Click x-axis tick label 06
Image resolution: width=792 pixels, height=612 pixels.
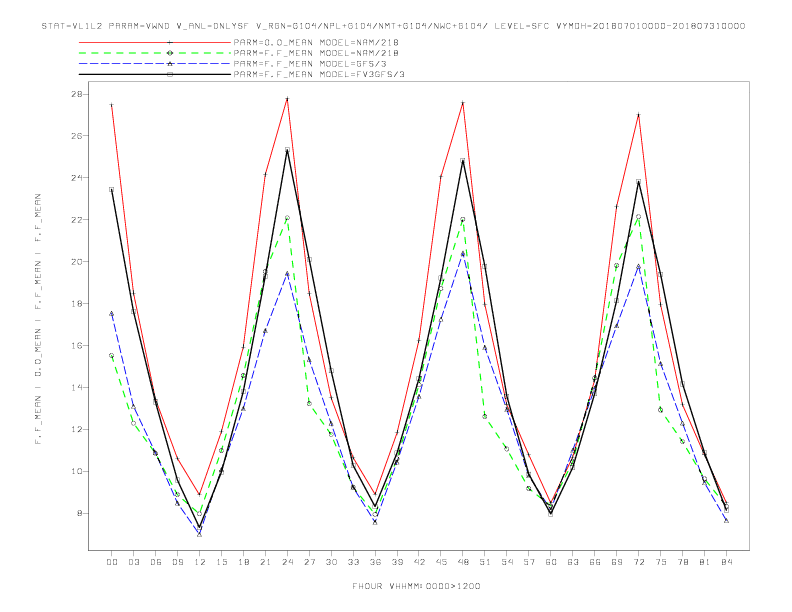(x=156, y=562)
